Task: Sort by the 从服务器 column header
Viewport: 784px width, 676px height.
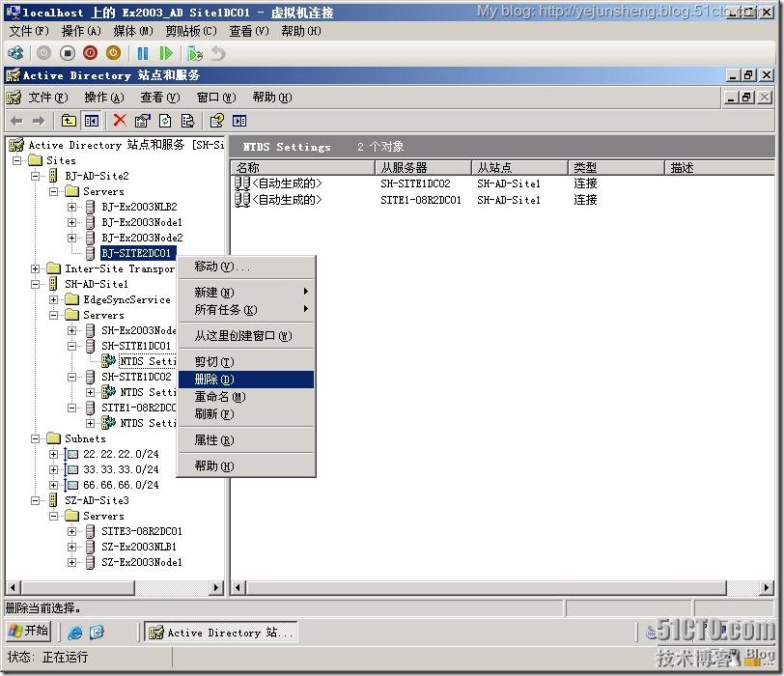Action: pyautogui.click(x=423, y=167)
